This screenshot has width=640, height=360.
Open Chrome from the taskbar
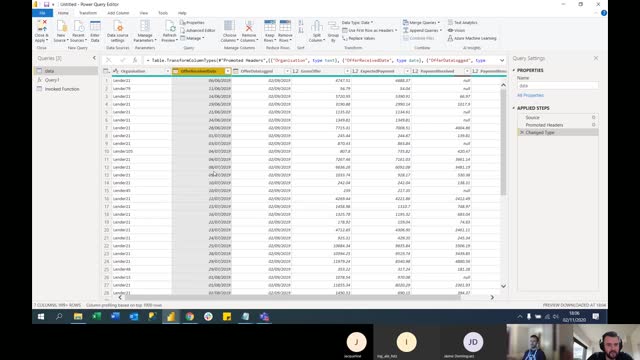click(189, 316)
